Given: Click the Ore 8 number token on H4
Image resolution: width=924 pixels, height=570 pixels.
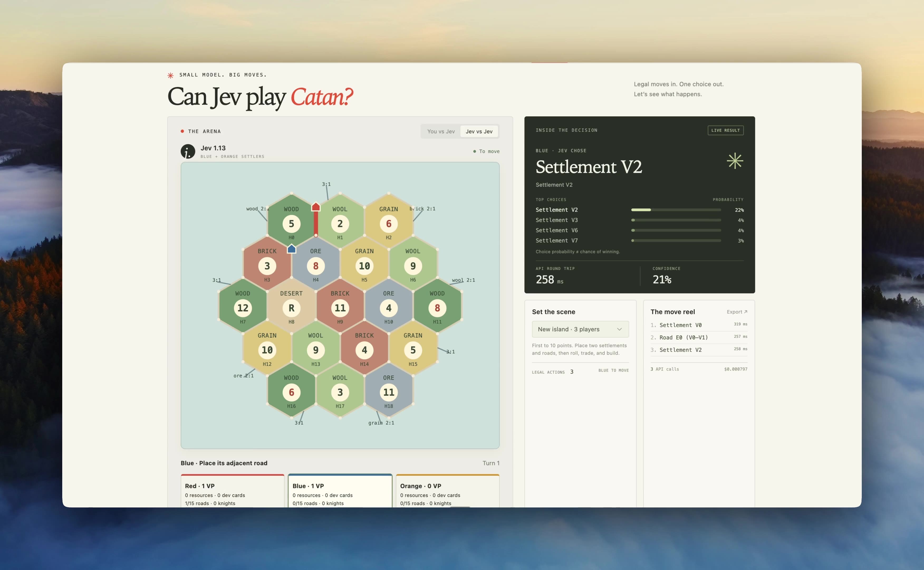Looking at the screenshot, I should click(x=316, y=266).
